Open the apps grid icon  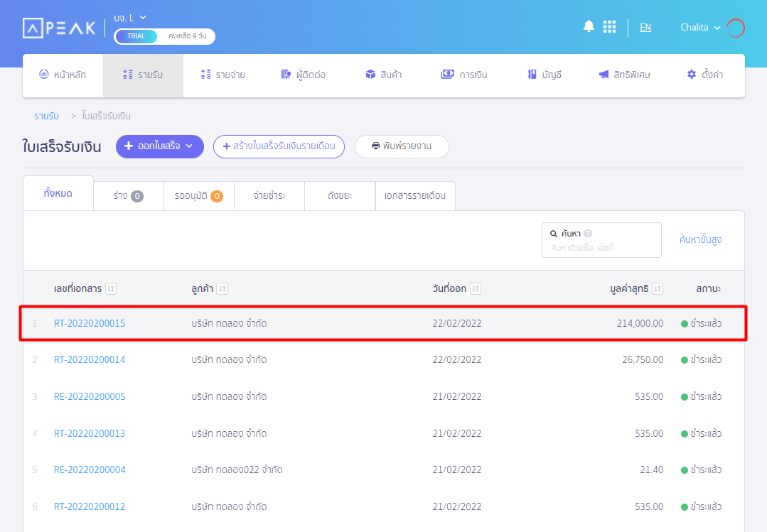[x=609, y=27]
